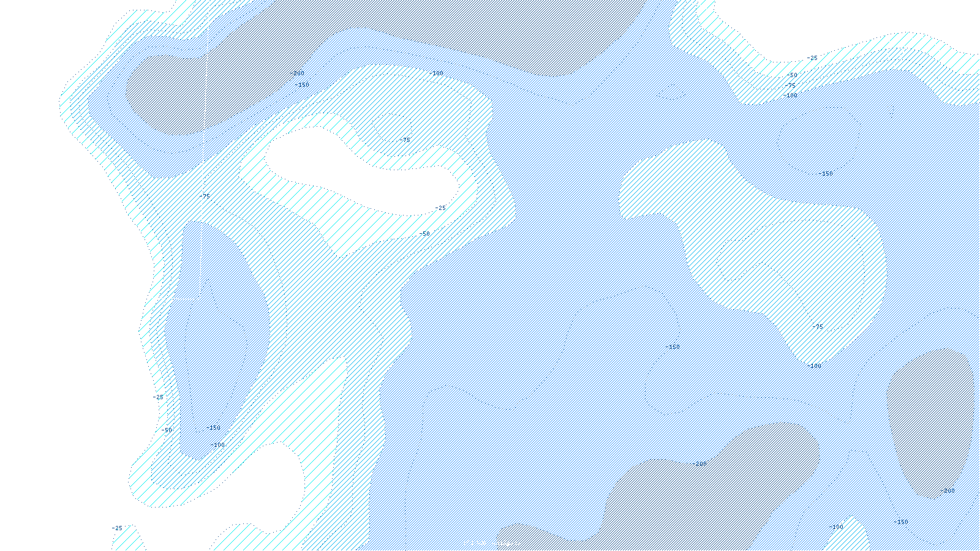Pick the -100 label at the bottom of the four-label stack
This screenshot has height=551, width=980.
point(791,96)
